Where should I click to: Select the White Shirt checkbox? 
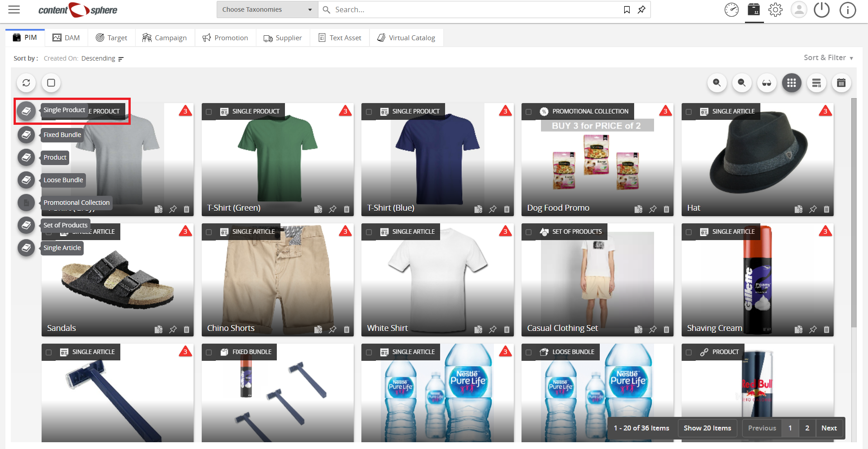pyautogui.click(x=369, y=232)
